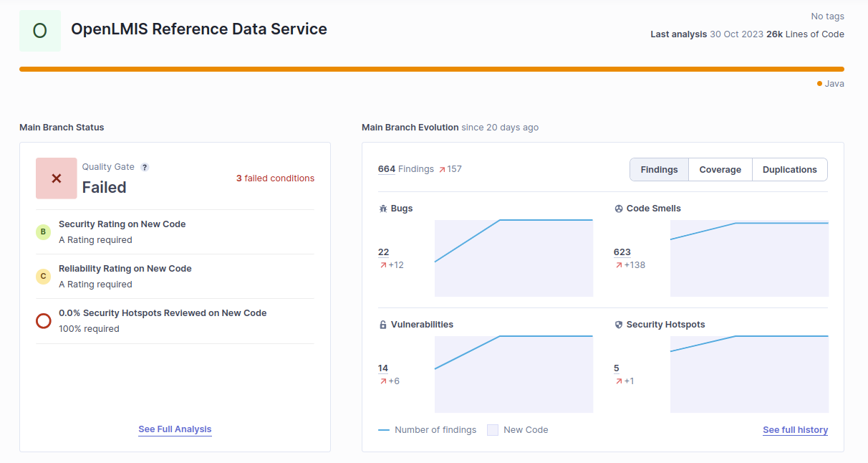Click the New Code legend swatch
Image resolution: width=868 pixels, height=463 pixels.
point(493,430)
